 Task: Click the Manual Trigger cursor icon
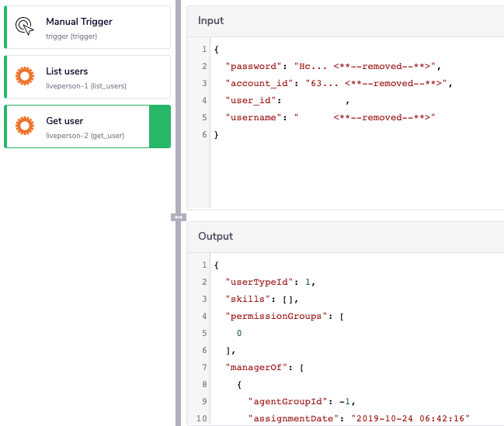25,27
